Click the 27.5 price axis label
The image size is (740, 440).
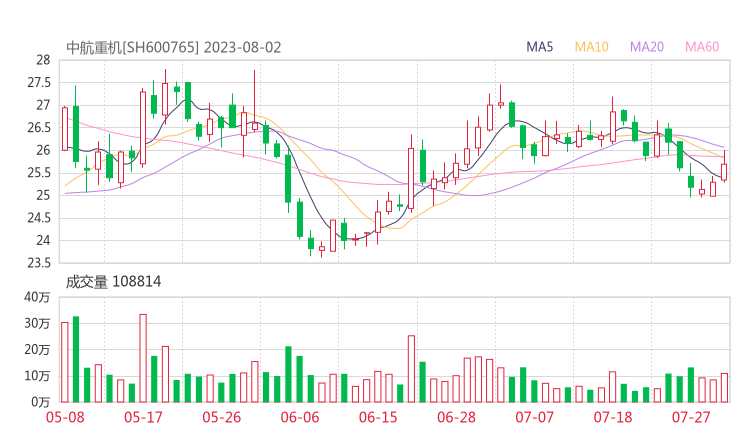(39, 83)
